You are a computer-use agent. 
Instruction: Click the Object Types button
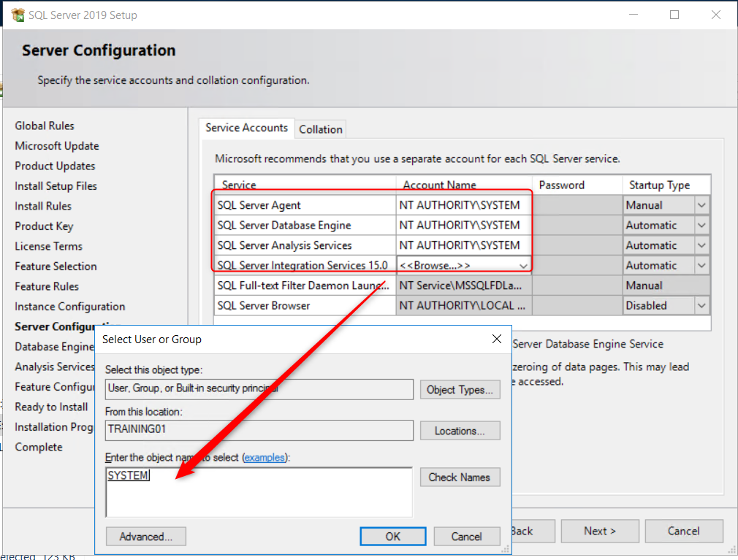tap(460, 390)
